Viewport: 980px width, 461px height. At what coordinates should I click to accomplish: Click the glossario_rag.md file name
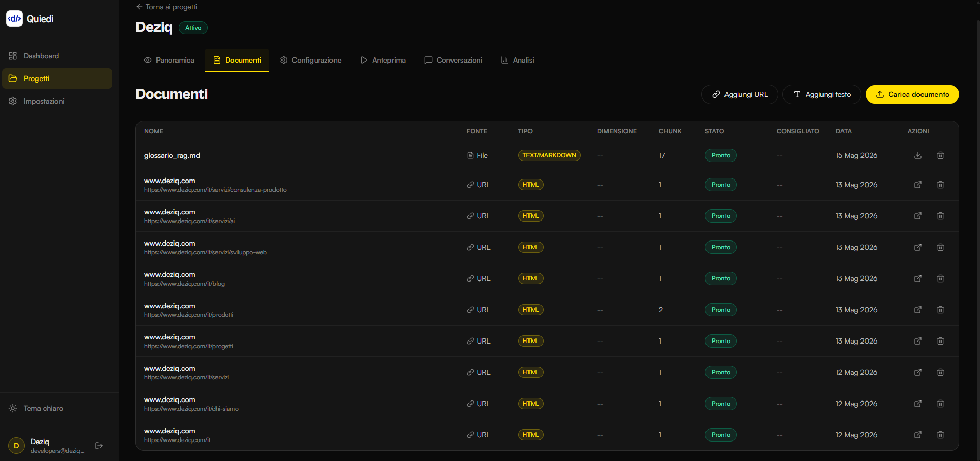[172, 155]
